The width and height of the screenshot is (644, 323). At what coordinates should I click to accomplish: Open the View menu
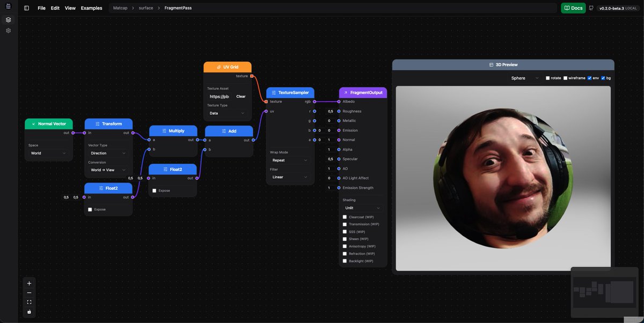pos(70,8)
